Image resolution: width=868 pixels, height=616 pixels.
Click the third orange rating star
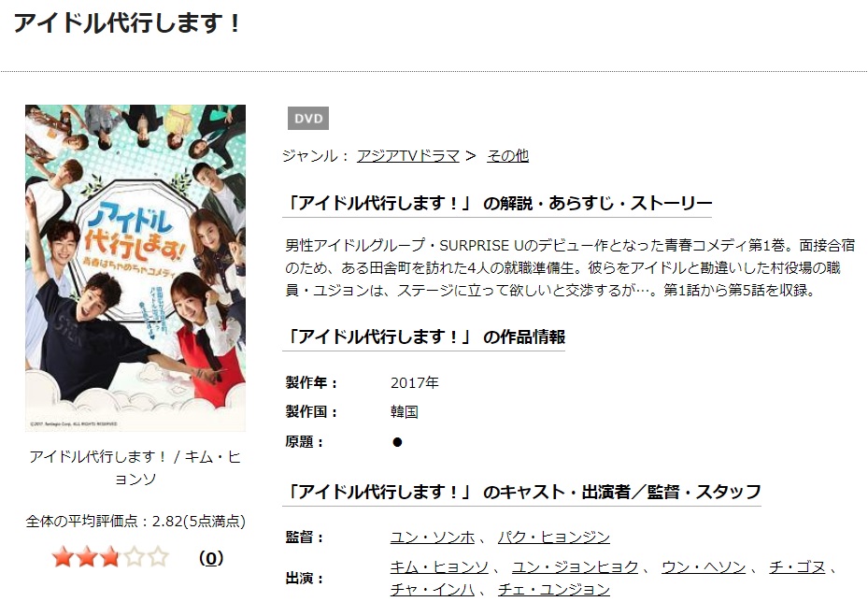(110, 557)
